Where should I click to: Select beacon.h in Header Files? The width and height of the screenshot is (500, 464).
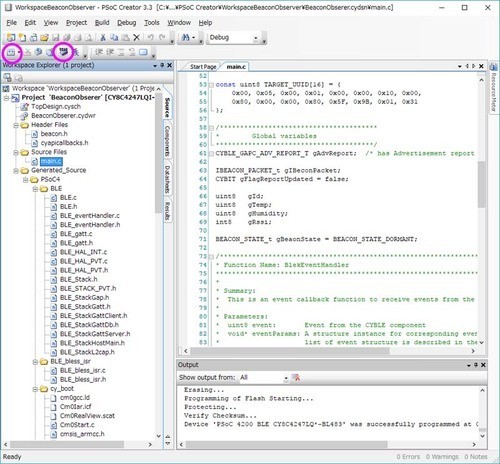[54, 134]
